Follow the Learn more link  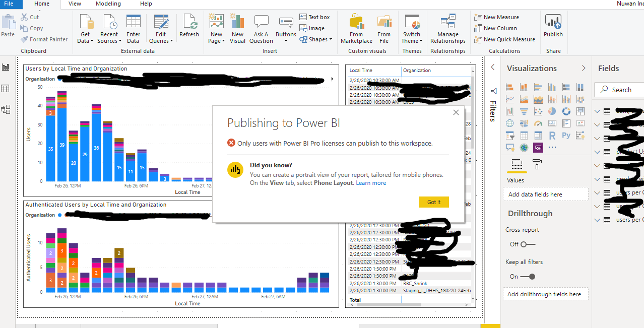click(x=371, y=183)
